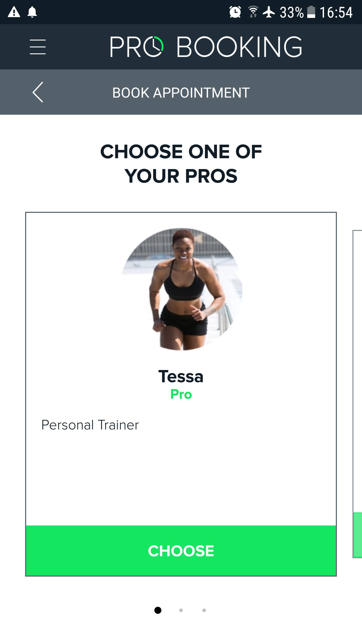Go back with the left chevron arrow
This screenshot has height=644, width=362.
coord(38,92)
